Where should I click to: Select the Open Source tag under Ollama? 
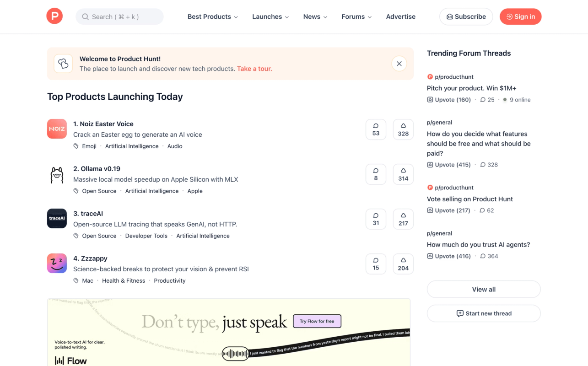click(99, 191)
